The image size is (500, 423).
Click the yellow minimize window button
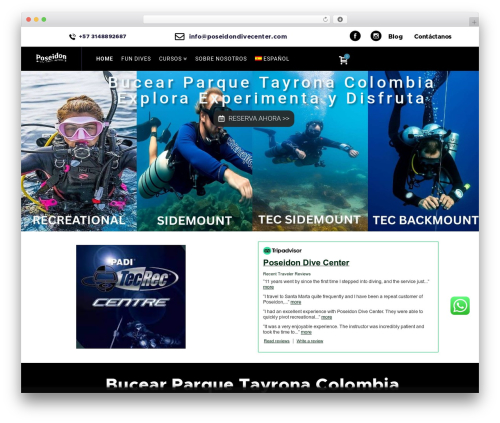coord(36,20)
